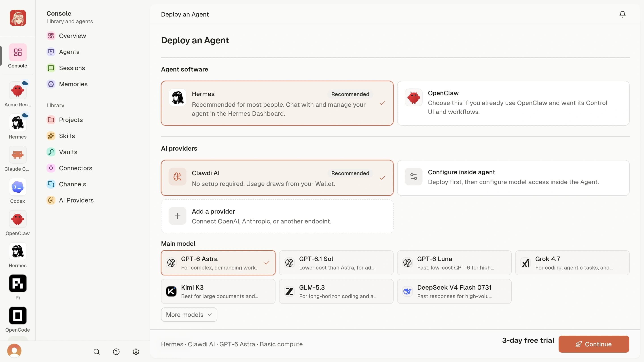Select DeepSeek V4 Flash 0731 model

(454, 291)
